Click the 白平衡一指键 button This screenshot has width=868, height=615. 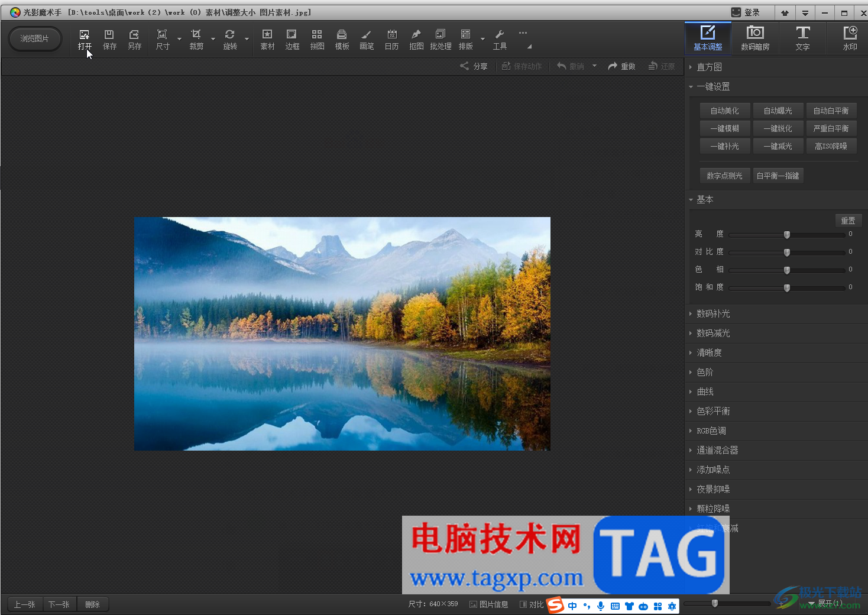[x=778, y=176]
